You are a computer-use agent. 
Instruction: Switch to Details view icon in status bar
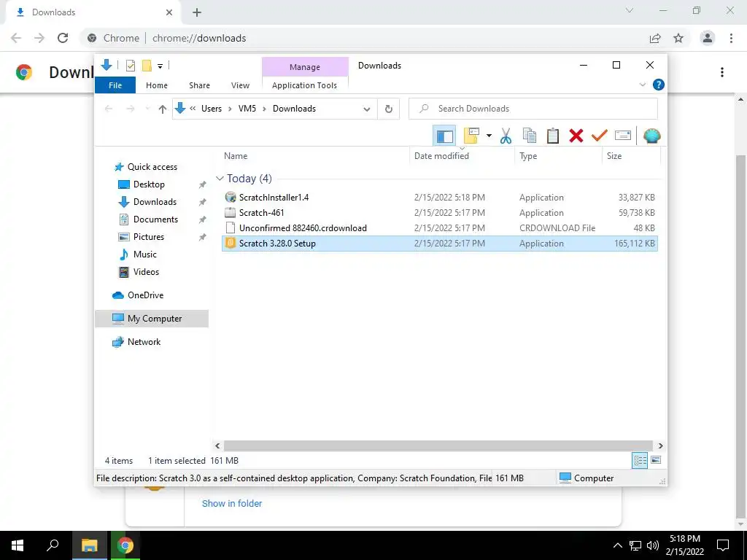[x=639, y=461]
